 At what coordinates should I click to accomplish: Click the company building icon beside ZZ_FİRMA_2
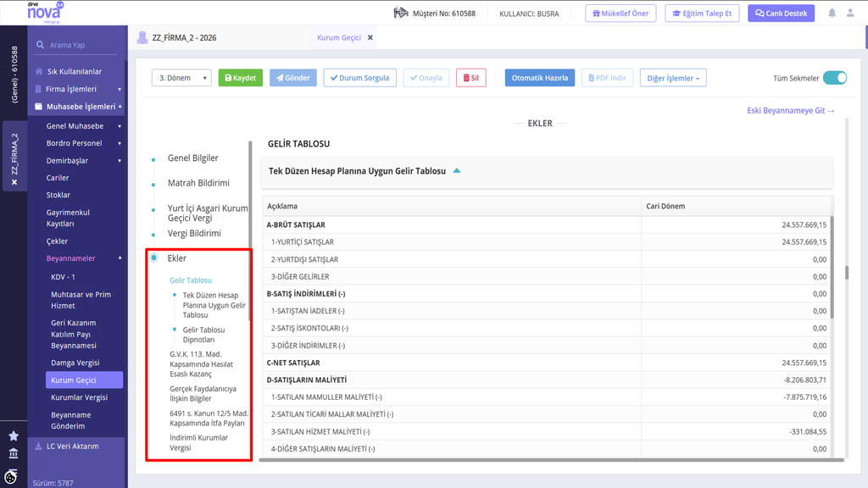point(142,37)
